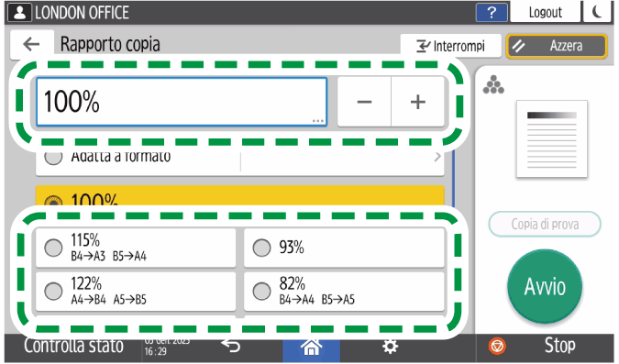
Task: Open Controlla stato
Action: click(73, 347)
